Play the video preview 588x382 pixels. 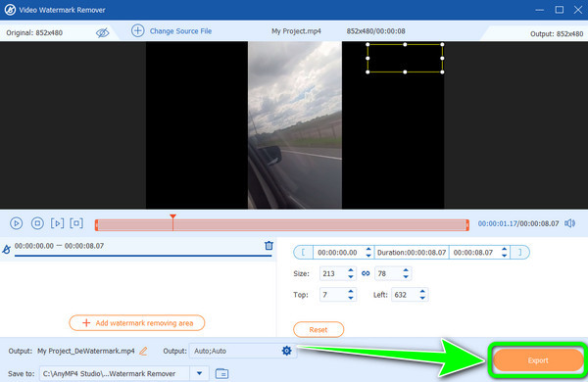coord(16,223)
